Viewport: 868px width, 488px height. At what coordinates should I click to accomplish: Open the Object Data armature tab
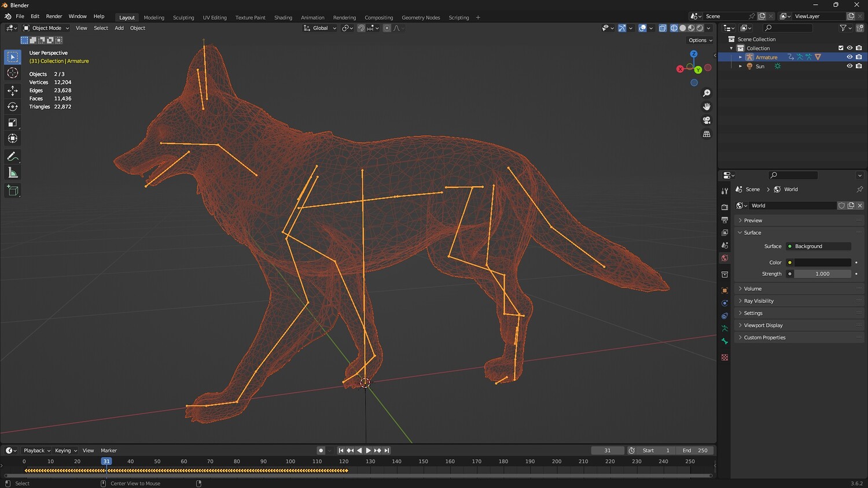pyautogui.click(x=724, y=328)
